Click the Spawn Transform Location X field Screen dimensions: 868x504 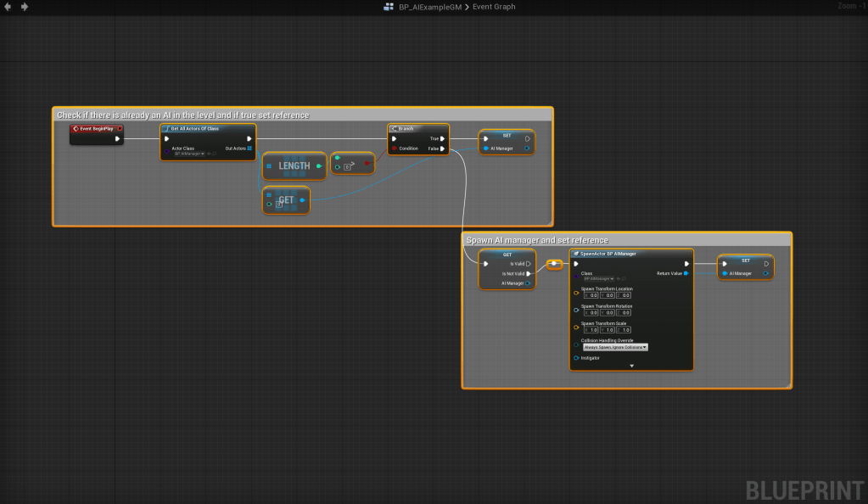pos(591,295)
